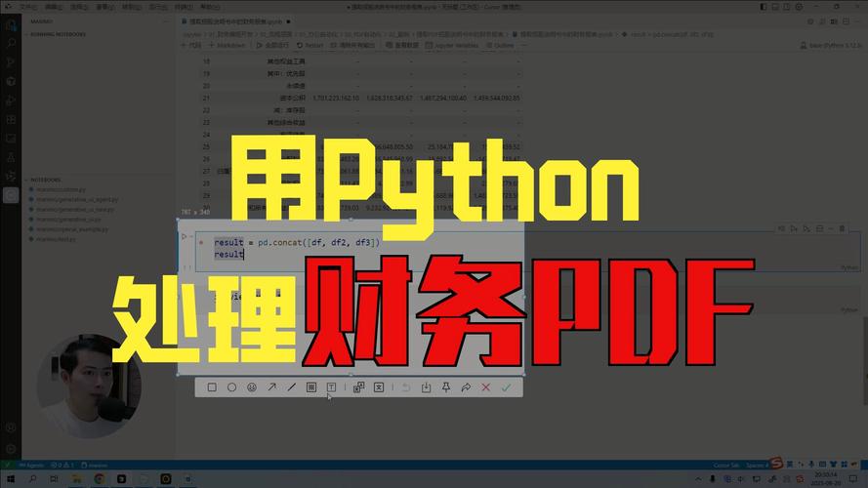Image resolution: width=868 pixels, height=488 pixels.
Task: Select the mosaic blur tool
Action: [x=311, y=387]
